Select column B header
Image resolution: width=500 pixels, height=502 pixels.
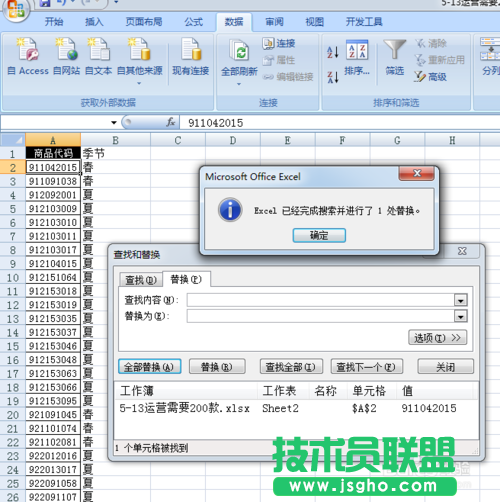115,140
